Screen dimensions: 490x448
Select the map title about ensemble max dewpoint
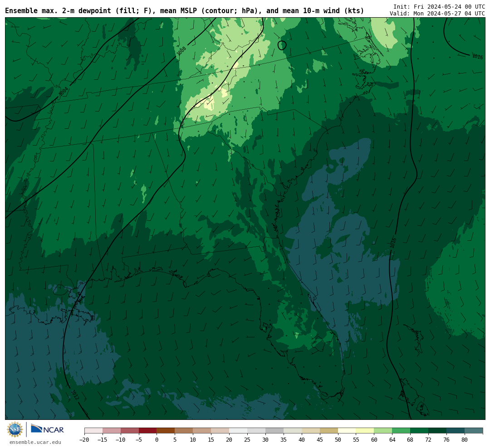click(184, 11)
